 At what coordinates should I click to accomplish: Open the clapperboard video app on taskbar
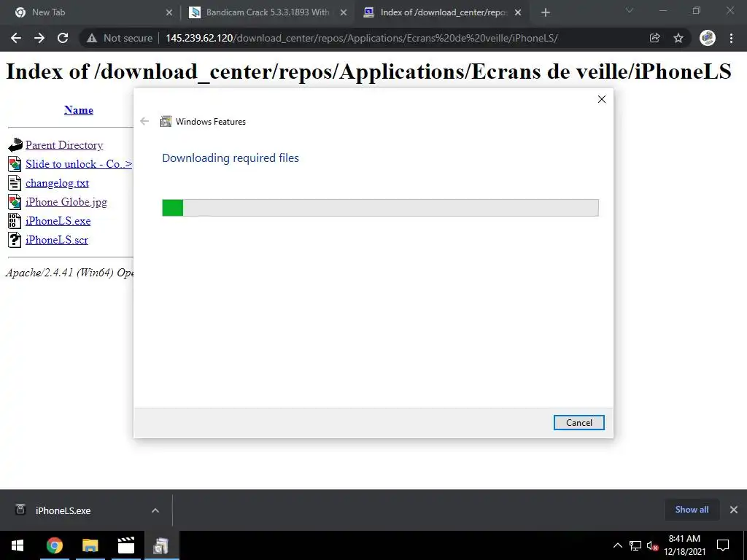[125, 545]
